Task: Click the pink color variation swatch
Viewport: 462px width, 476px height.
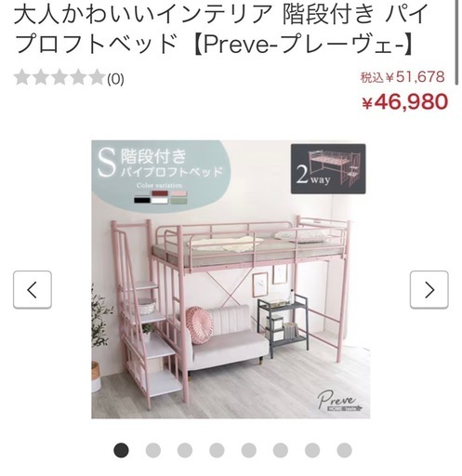Action: tap(178, 193)
